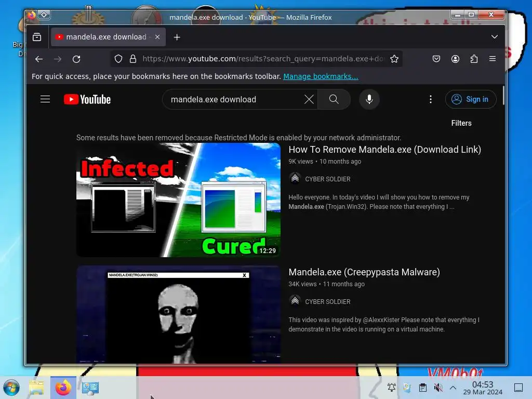Select the Firefox taskbar icon

[x=63, y=388]
